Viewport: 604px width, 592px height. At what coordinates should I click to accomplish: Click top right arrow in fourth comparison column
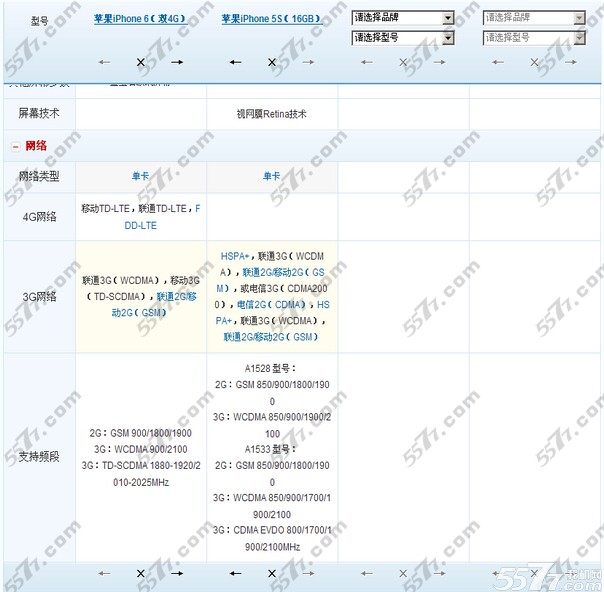point(571,62)
